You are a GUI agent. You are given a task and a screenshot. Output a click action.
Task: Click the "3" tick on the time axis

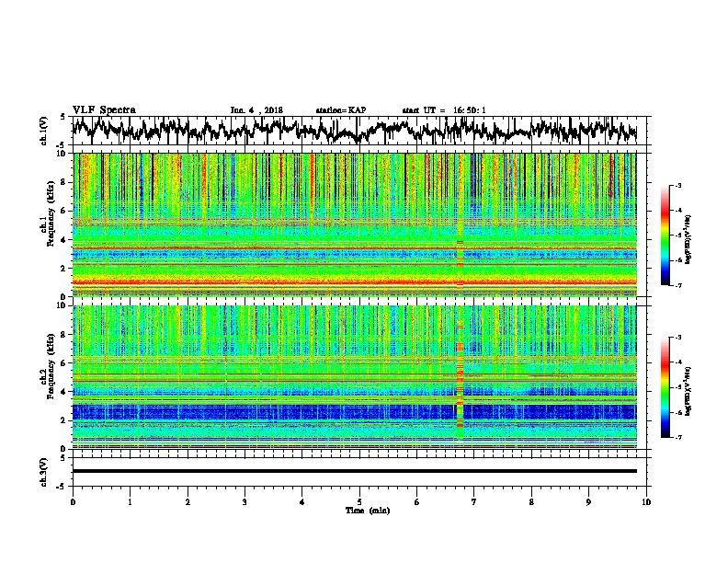pos(245,502)
